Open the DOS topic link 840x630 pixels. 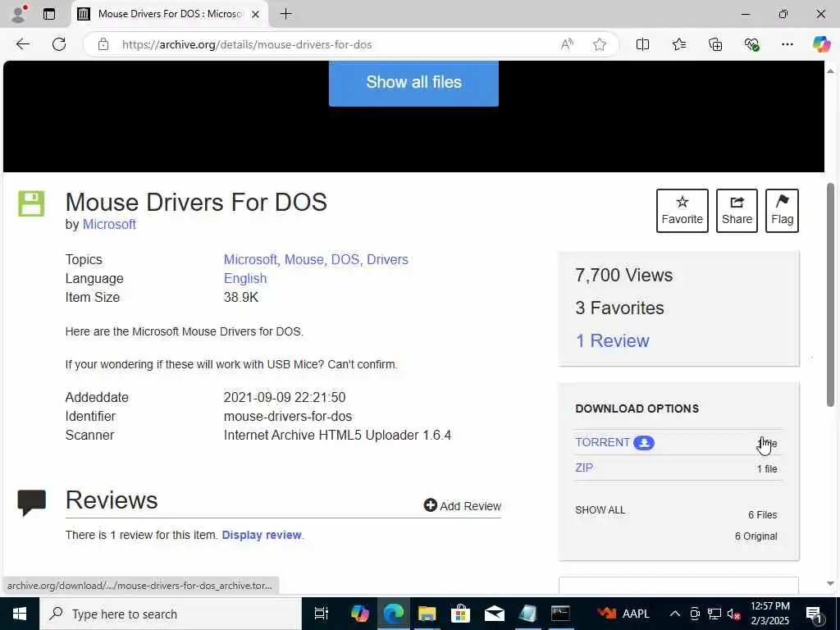pyautogui.click(x=345, y=259)
